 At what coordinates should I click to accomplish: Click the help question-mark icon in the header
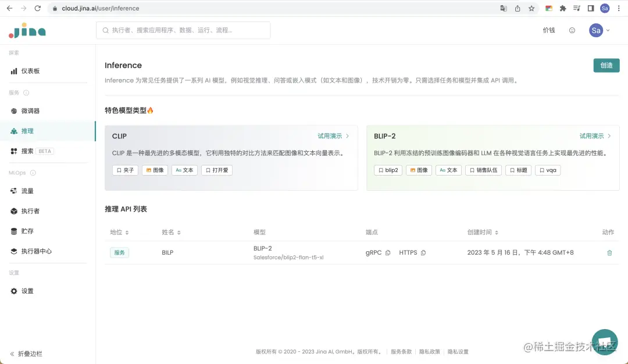tap(573, 30)
